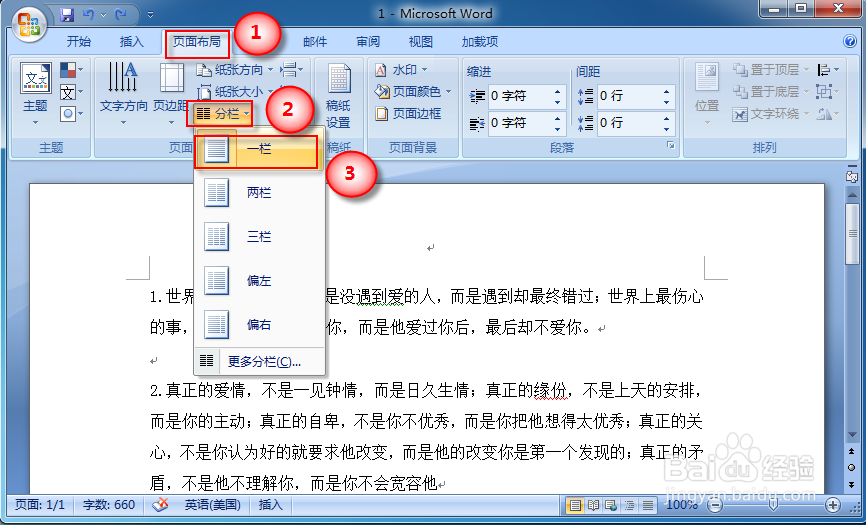Image resolution: width=866 pixels, height=525 pixels.
Task: Increase left indent with up arrow
Action: [558, 92]
